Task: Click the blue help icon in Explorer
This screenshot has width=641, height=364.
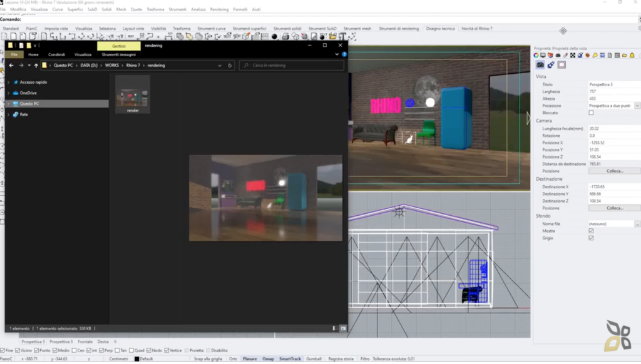Action: click(x=344, y=54)
